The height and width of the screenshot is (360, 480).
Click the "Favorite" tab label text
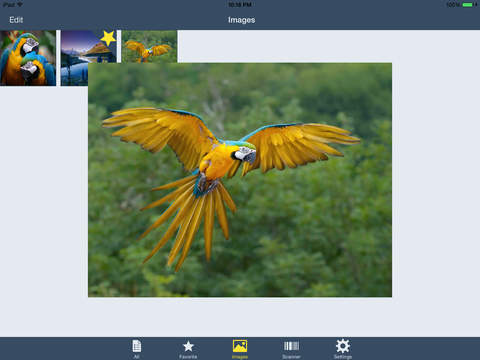tap(188, 357)
